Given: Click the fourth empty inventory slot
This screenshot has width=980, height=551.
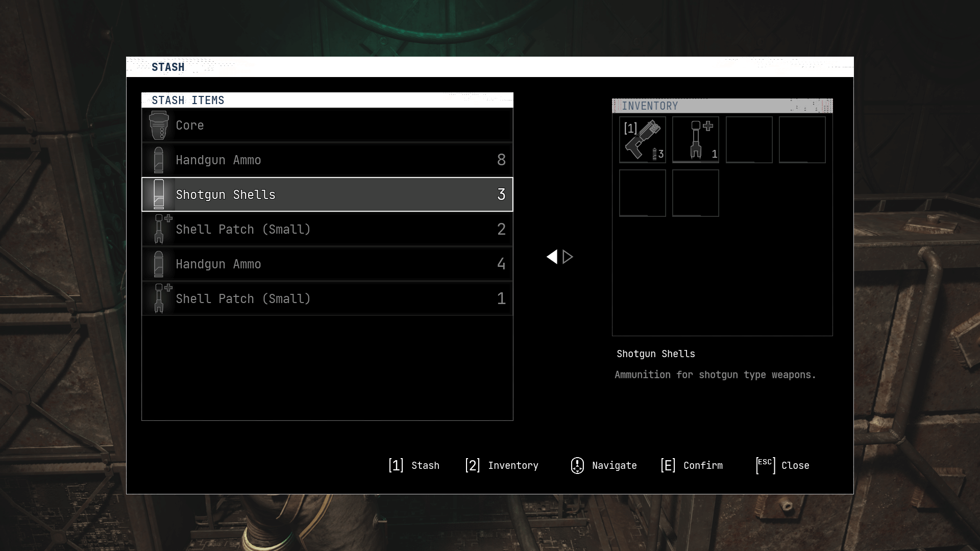Looking at the screenshot, I should tap(802, 140).
